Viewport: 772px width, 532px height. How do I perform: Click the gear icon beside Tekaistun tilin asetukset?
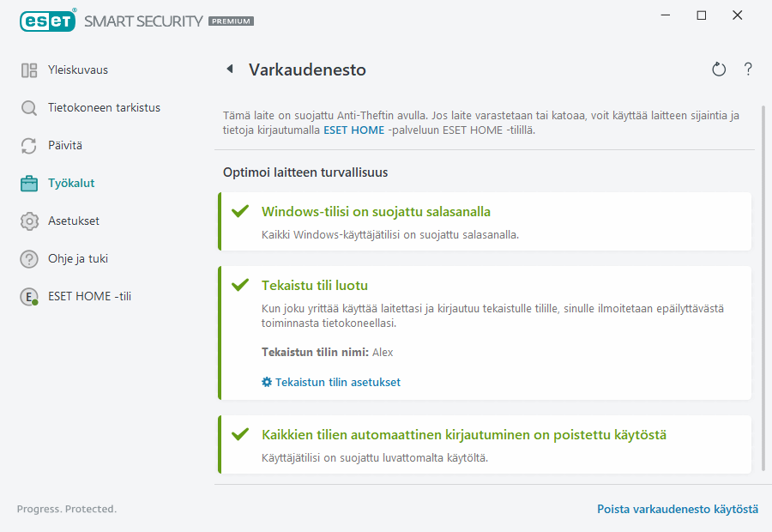pyautogui.click(x=266, y=382)
